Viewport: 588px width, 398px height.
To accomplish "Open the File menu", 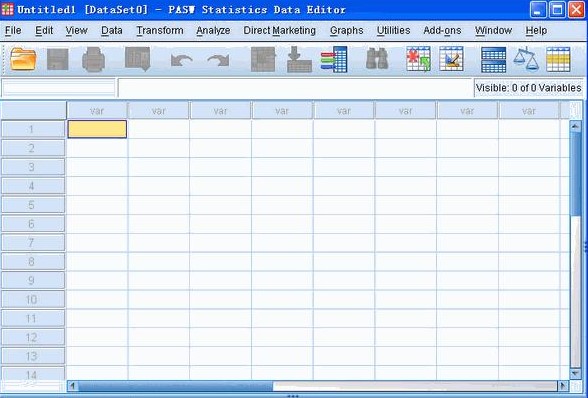I will [x=13, y=30].
